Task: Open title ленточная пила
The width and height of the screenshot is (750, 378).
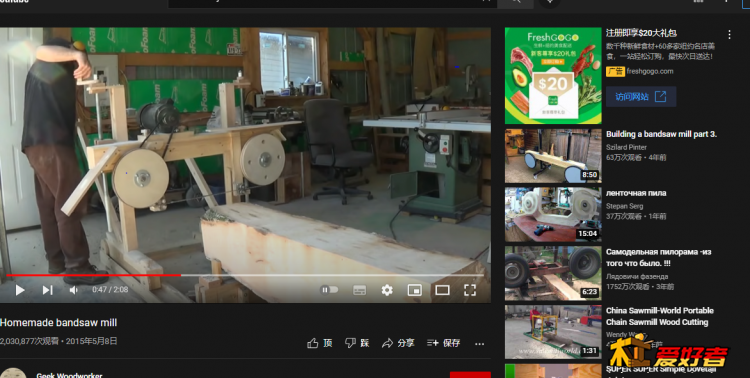Action: click(636, 193)
